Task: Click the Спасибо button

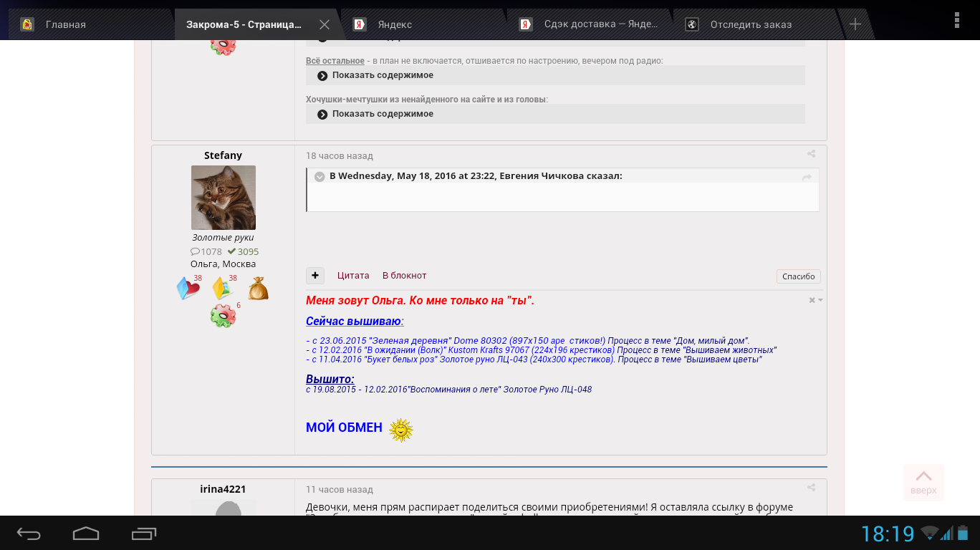Action: click(798, 276)
